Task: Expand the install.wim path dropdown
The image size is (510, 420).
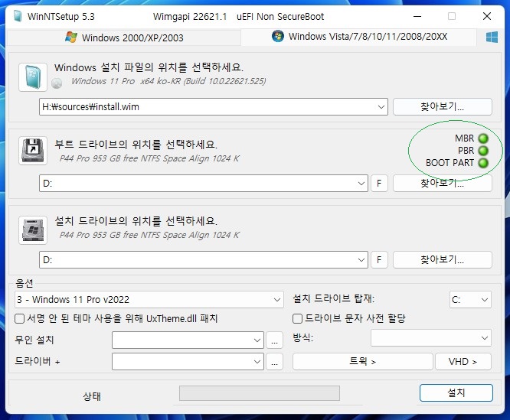Action: [381, 107]
